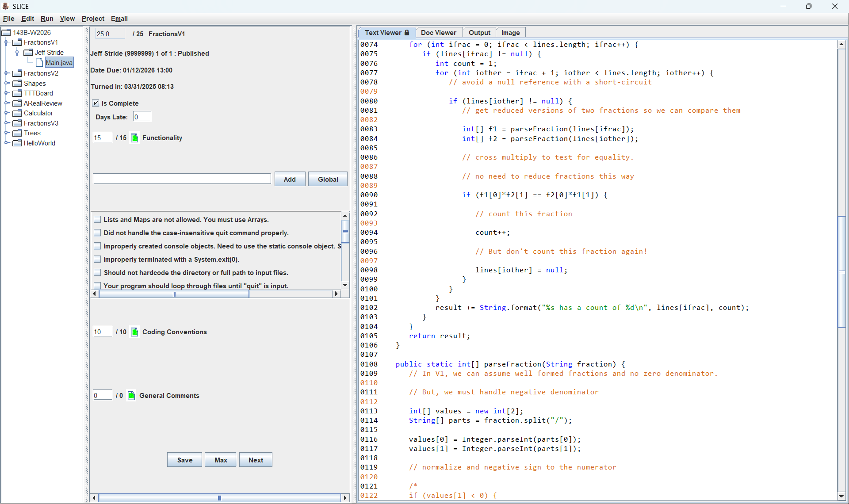This screenshot has height=504, width=849.
Task: Open the View menu
Action: tap(67, 19)
